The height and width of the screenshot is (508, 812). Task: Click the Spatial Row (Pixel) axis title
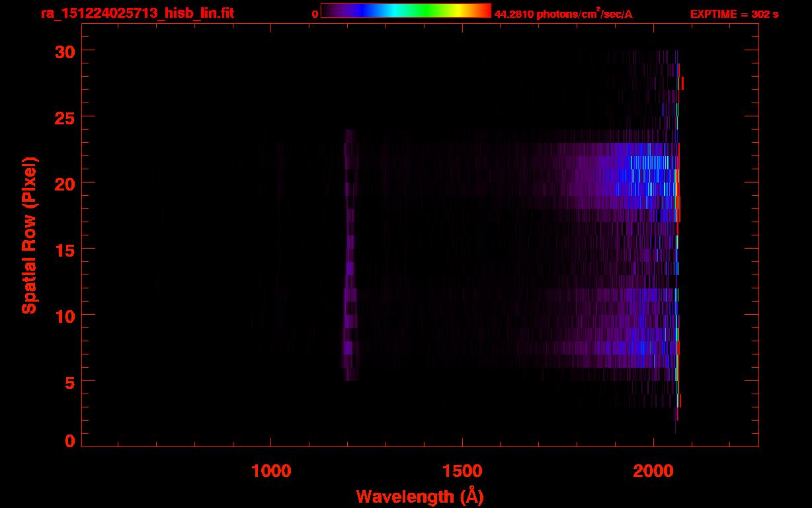pyautogui.click(x=28, y=235)
